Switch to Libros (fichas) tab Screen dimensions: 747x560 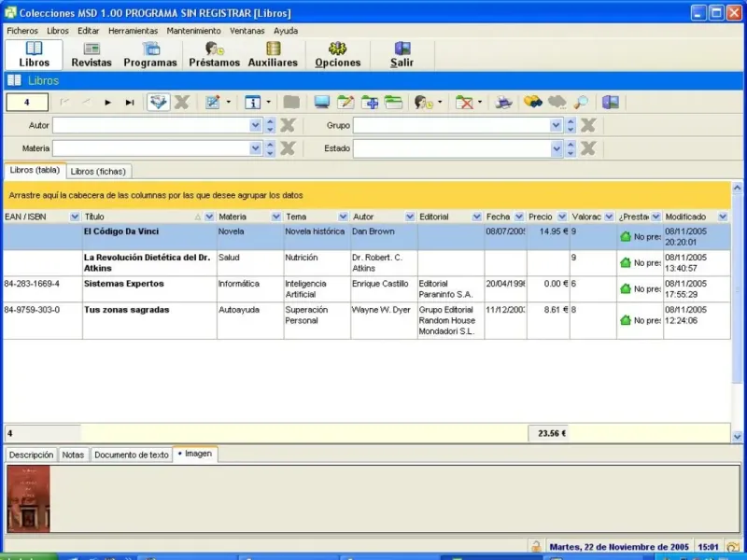click(x=99, y=171)
